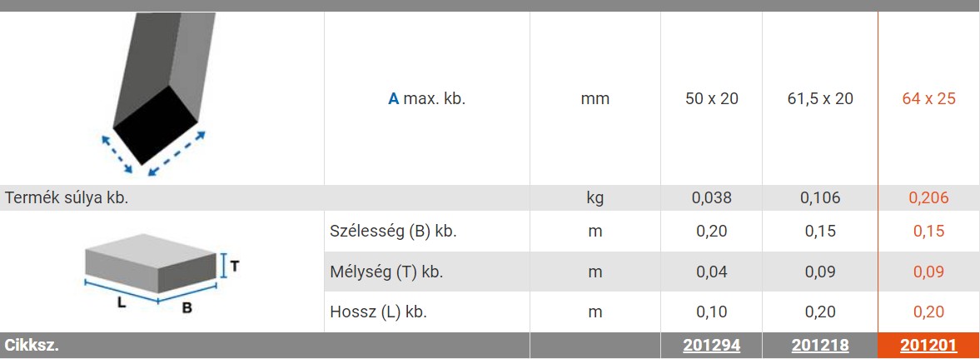Open highlighted article number 201201
The height and width of the screenshot is (359, 980).
click(928, 345)
